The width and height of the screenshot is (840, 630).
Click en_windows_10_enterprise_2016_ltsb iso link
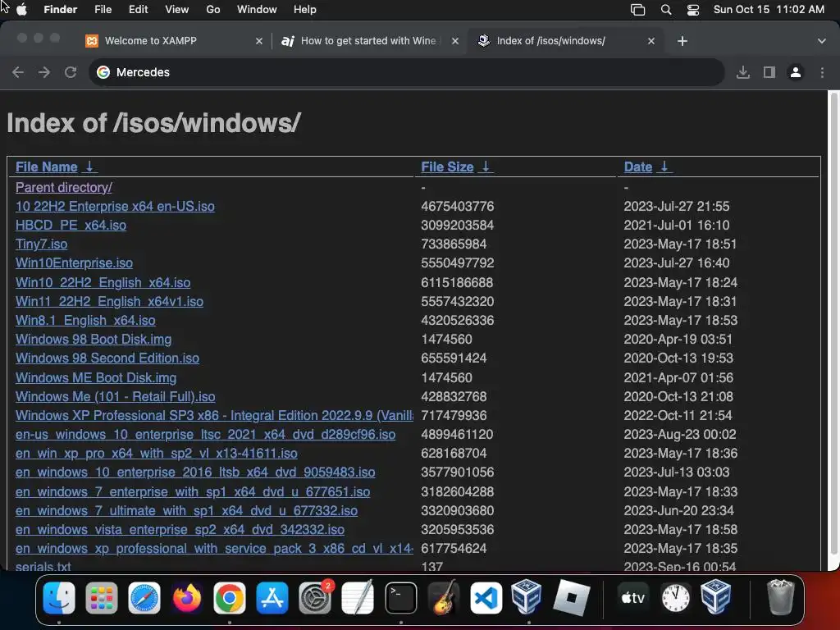point(195,472)
